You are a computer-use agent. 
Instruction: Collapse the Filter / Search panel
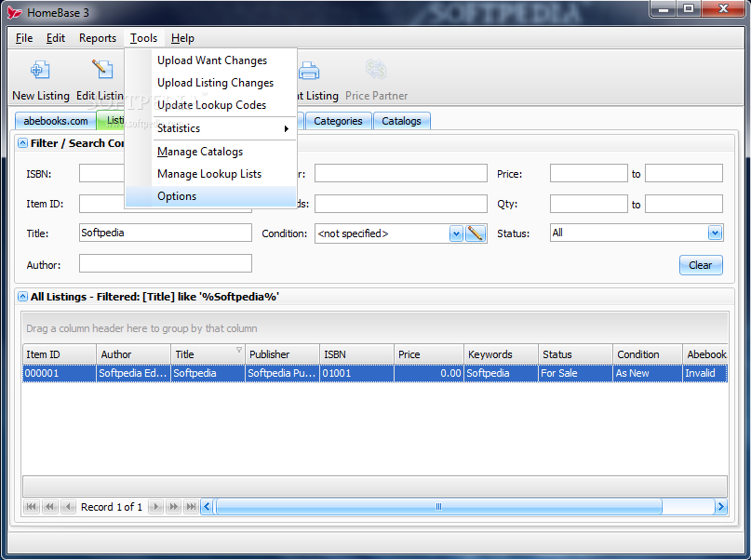(22, 143)
